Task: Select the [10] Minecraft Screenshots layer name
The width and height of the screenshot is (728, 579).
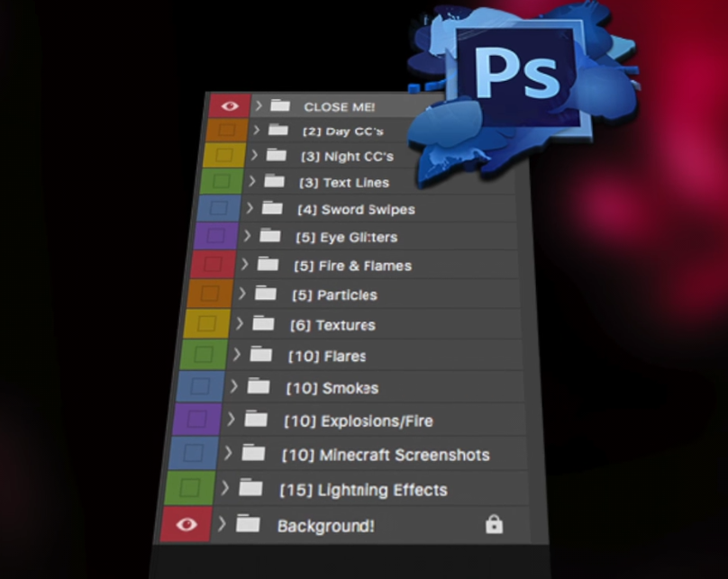Action: [386, 455]
